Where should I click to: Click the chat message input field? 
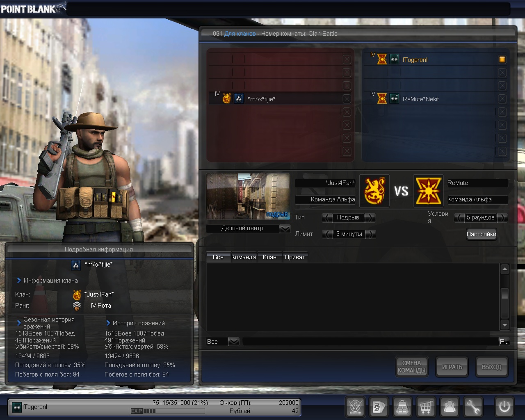pos(369,341)
